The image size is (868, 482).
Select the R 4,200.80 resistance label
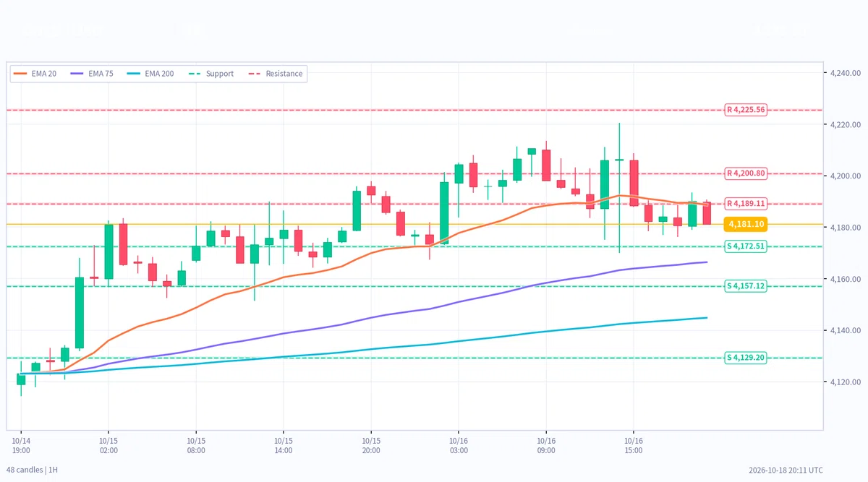(x=746, y=173)
